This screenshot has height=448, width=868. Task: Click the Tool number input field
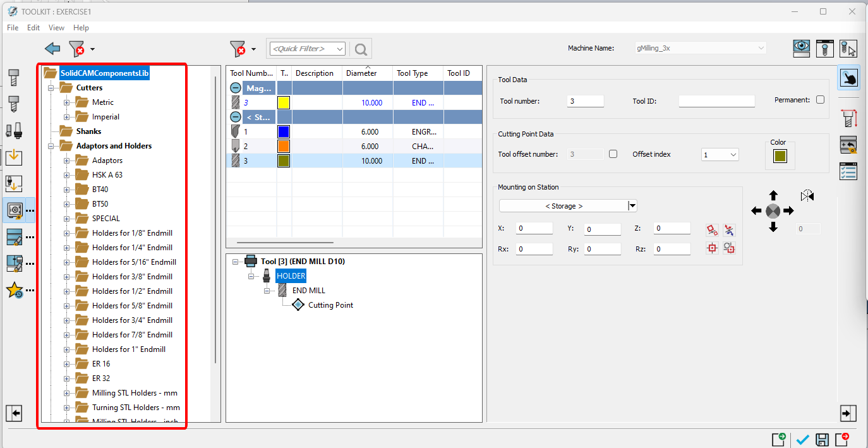click(586, 100)
